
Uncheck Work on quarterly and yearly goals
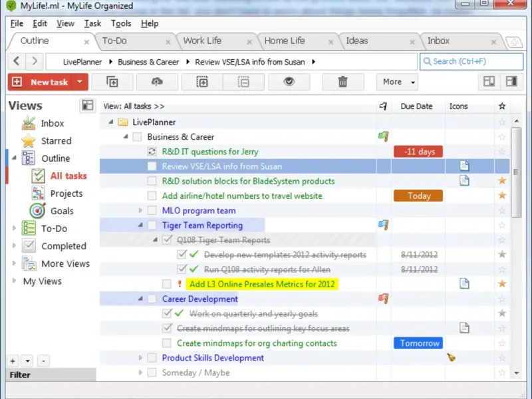coord(167,313)
